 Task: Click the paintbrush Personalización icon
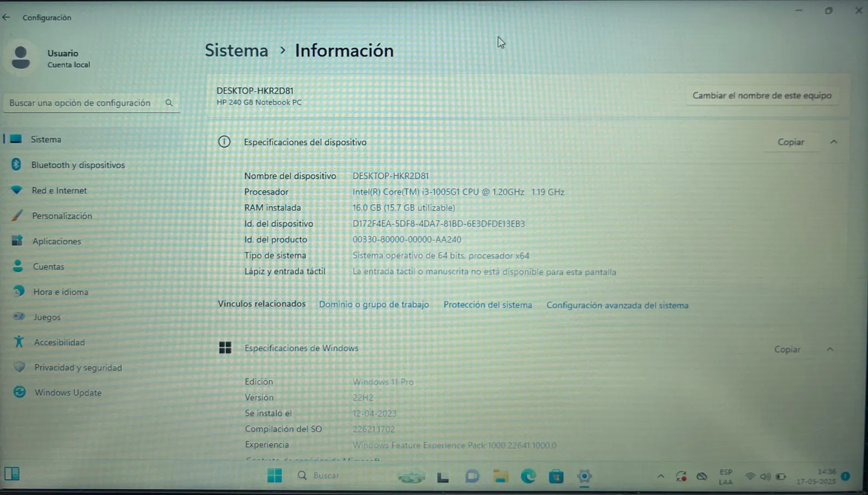(17, 215)
